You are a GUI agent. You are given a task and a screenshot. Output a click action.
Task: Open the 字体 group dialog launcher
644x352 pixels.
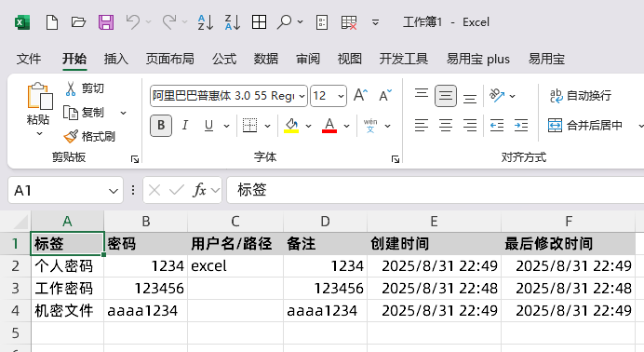396,159
